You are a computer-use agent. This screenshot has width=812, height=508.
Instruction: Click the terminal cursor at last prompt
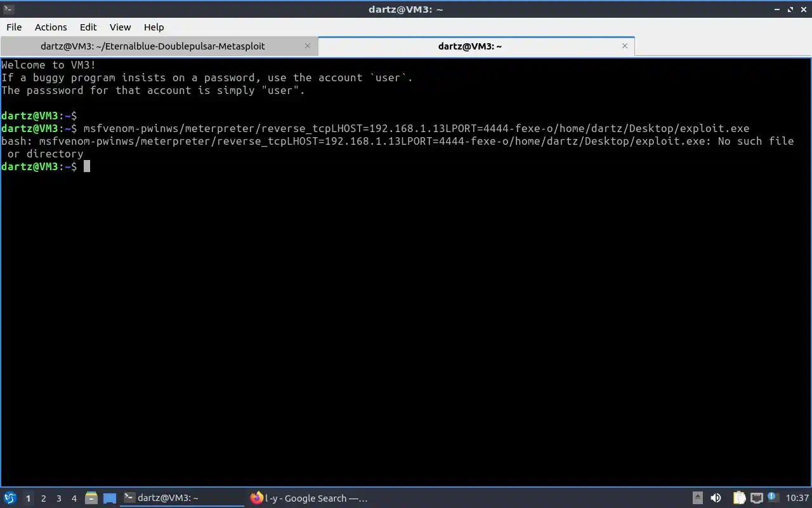pos(87,166)
